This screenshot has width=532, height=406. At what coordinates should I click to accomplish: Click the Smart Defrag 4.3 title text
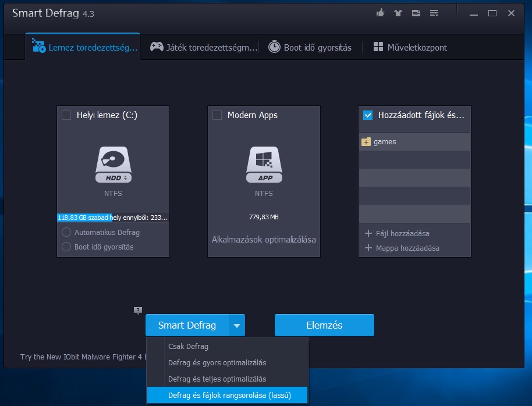point(54,13)
